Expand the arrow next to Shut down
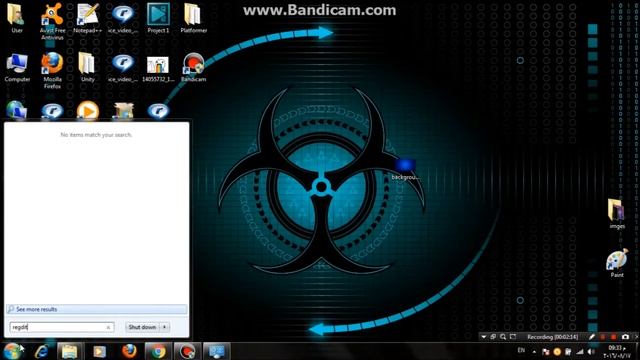This screenshot has width=640, height=360. tap(164, 327)
